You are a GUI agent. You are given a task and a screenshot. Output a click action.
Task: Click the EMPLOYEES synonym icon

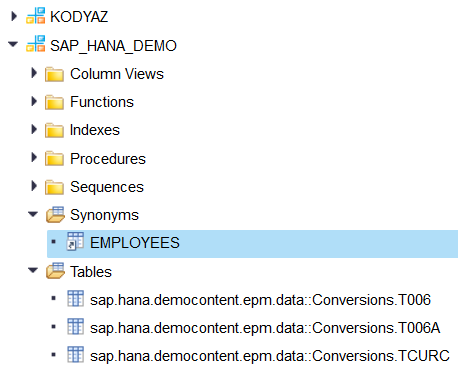click(75, 241)
